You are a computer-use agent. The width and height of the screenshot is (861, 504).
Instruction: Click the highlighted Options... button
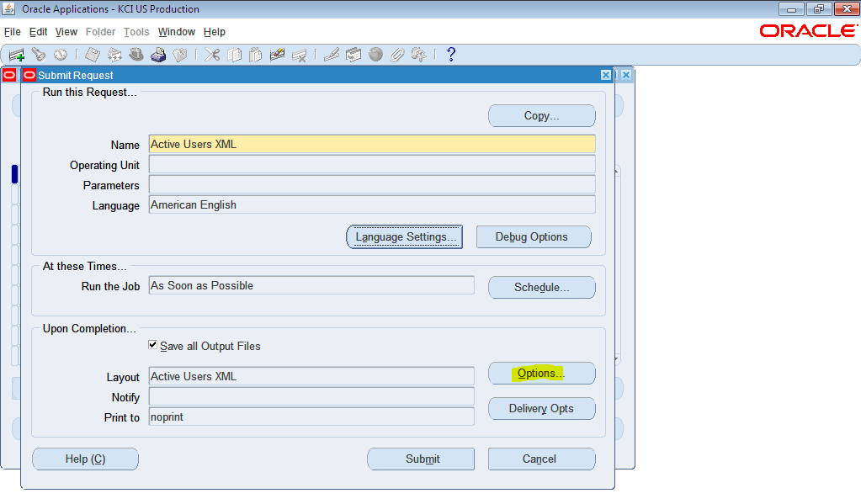(541, 374)
